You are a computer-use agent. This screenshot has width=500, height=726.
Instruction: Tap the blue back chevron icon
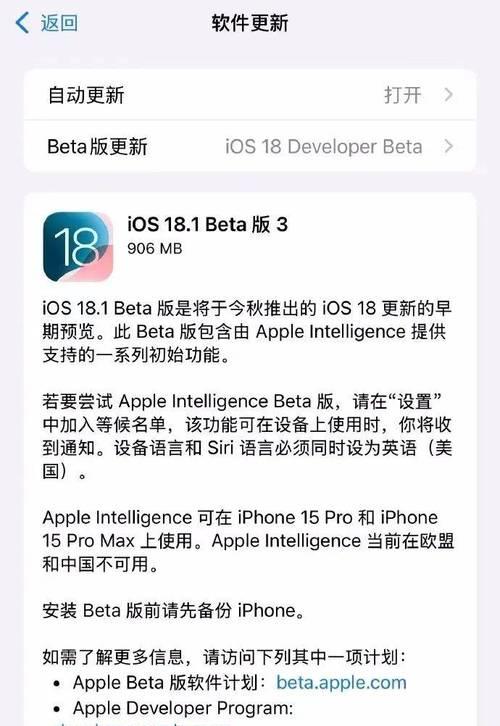click(x=22, y=23)
